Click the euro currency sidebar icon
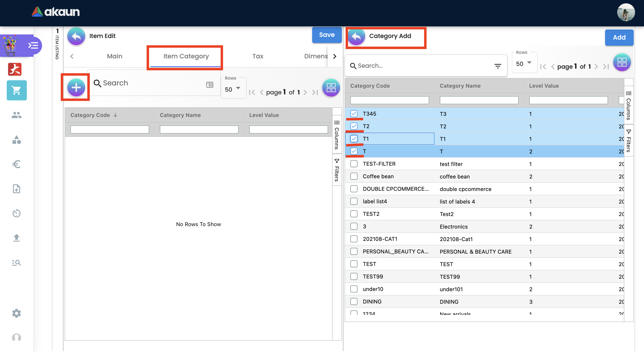The image size is (644, 352). pos(17,164)
